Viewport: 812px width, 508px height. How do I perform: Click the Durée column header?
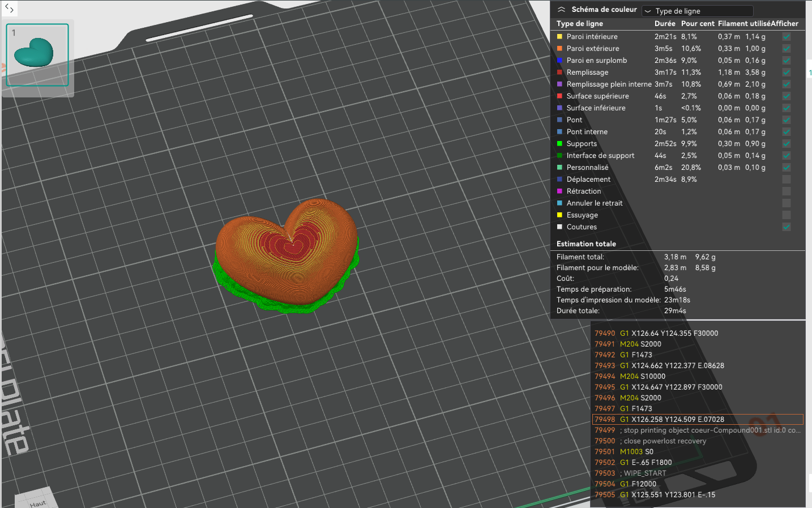[665, 24]
